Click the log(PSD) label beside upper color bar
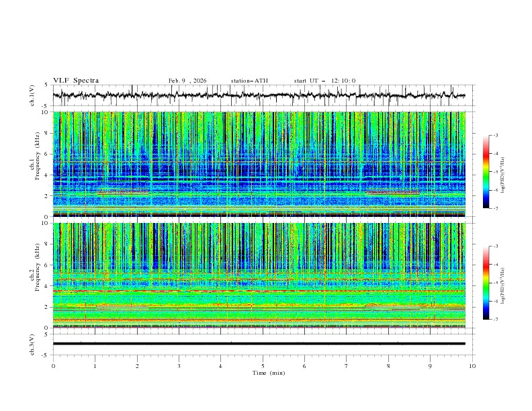This screenshot has width=532, height=411. pyautogui.click(x=503, y=172)
